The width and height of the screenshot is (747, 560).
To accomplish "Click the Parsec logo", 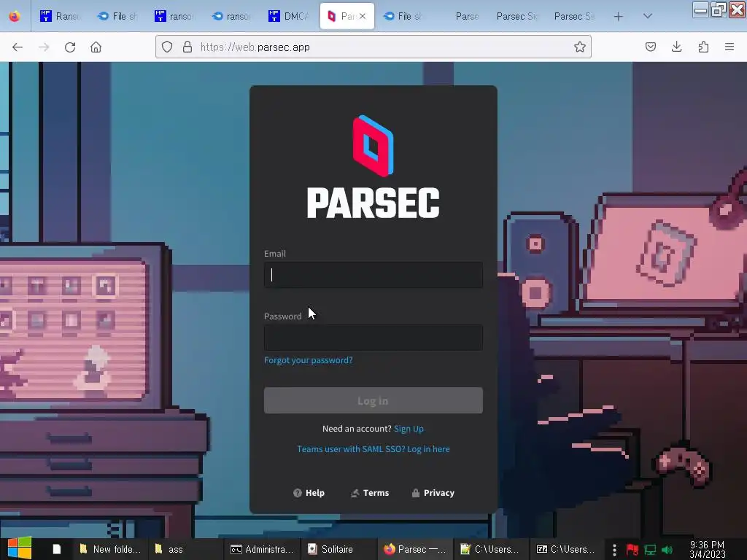I will pyautogui.click(x=373, y=166).
